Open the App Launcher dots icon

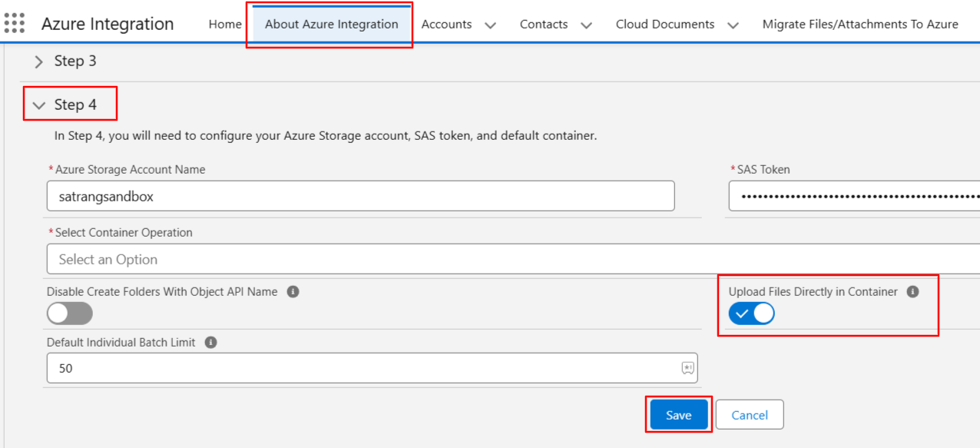point(15,23)
